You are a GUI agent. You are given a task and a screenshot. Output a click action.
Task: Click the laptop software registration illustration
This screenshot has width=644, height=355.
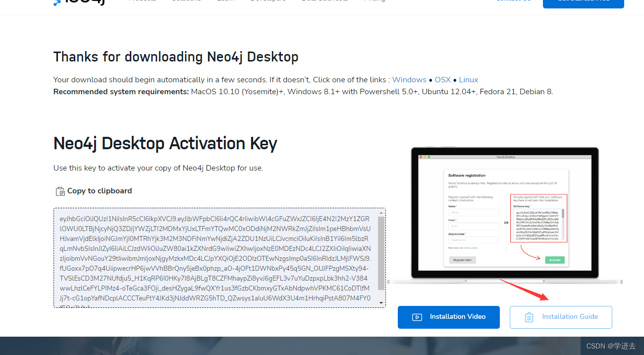[x=505, y=216]
